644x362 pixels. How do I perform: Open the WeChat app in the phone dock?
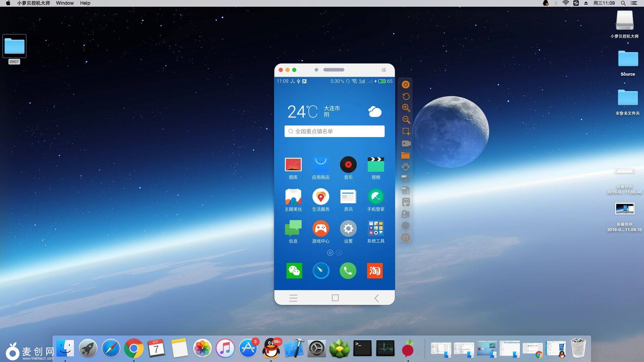click(x=294, y=271)
